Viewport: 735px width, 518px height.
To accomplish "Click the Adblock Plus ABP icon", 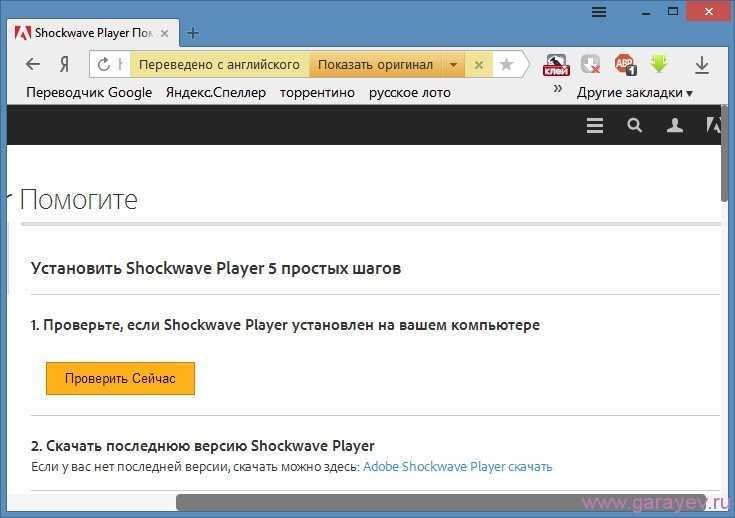I will pyautogui.click(x=625, y=65).
